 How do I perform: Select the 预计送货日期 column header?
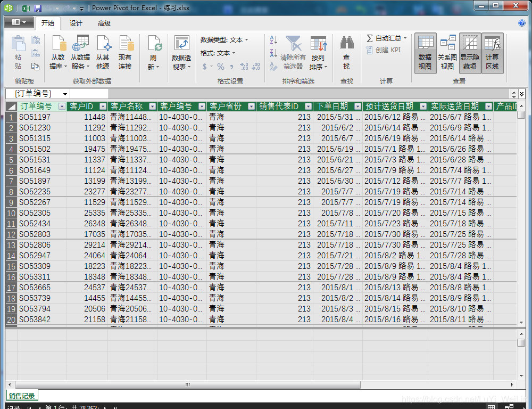tap(389, 107)
